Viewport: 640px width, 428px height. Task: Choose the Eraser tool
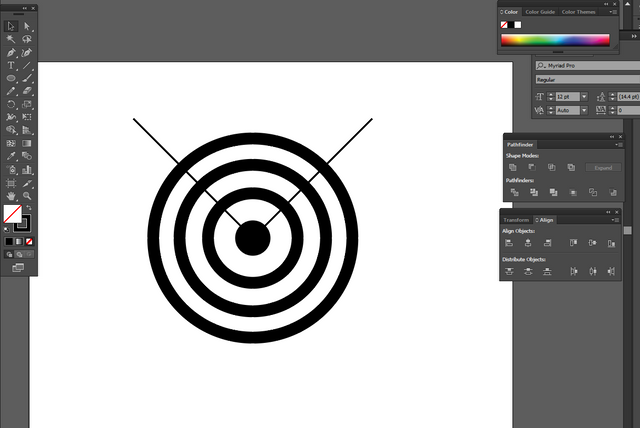pyautogui.click(x=27, y=91)
